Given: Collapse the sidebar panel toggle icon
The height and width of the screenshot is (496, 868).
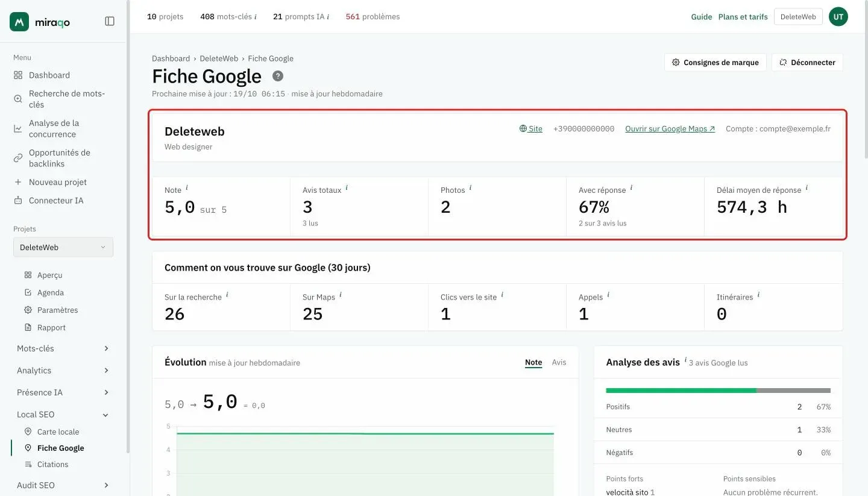Looking at the screenshot, I should 110,21.
